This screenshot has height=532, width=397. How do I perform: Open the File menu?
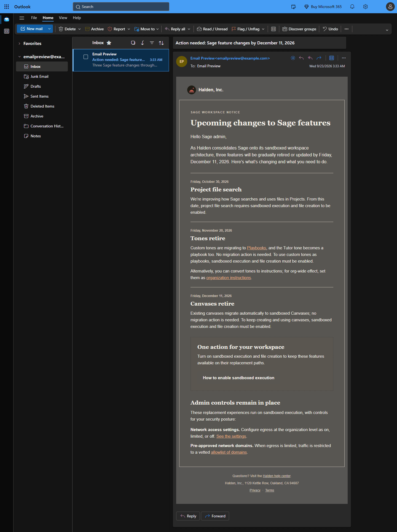click(x=34, y=18)
